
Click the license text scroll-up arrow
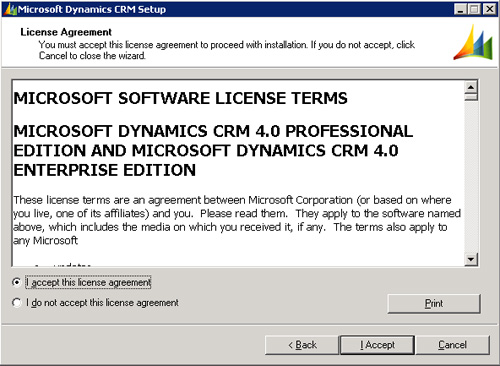[471, 87]
